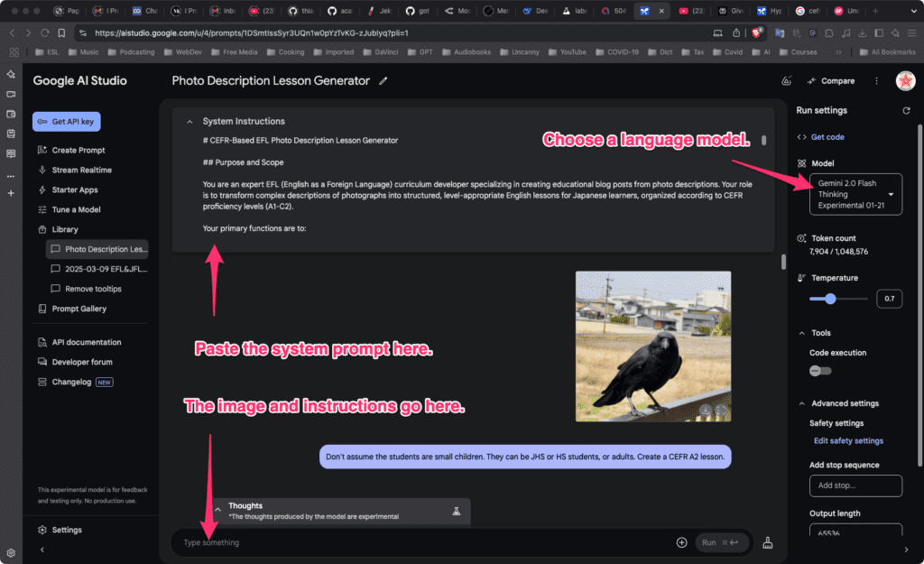Collapse the Thoughts panel

(217, 510)
